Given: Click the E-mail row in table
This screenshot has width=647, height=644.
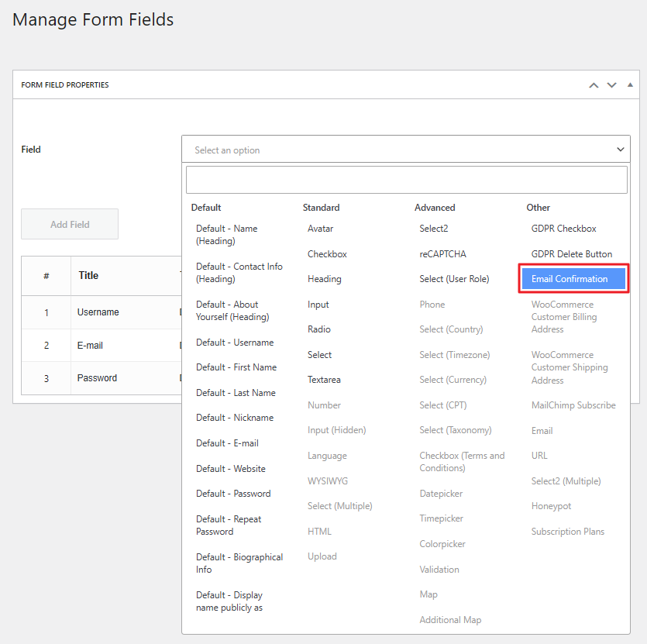Looking at the screenshot, I should [x=102, y=345].
